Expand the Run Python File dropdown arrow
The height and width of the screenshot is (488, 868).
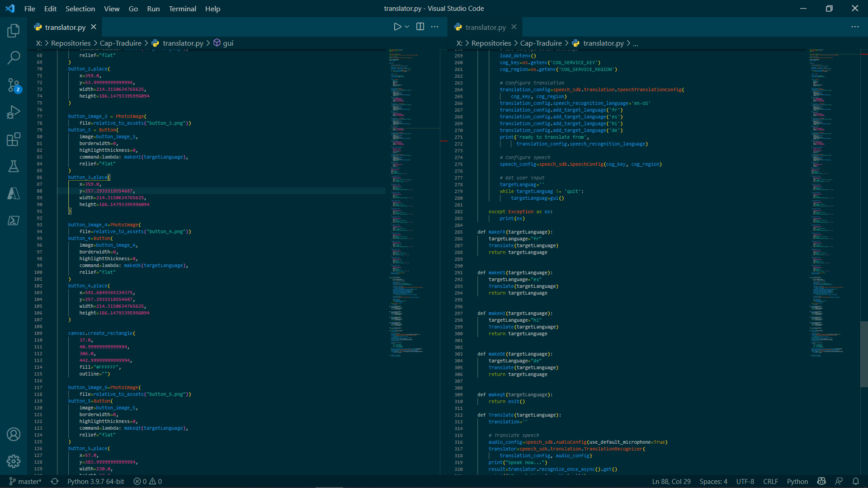coord(407,27)
